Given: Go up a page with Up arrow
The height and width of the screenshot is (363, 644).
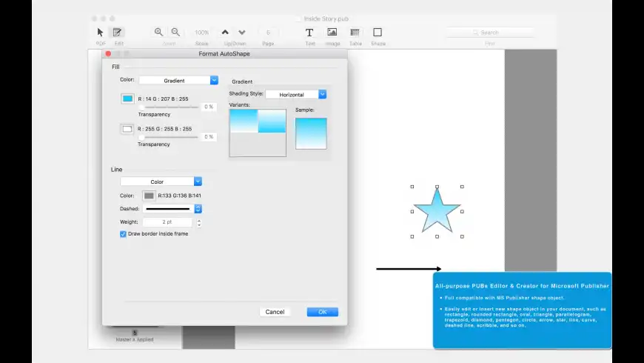Looking at the screenshot, I should coord(225,32).
